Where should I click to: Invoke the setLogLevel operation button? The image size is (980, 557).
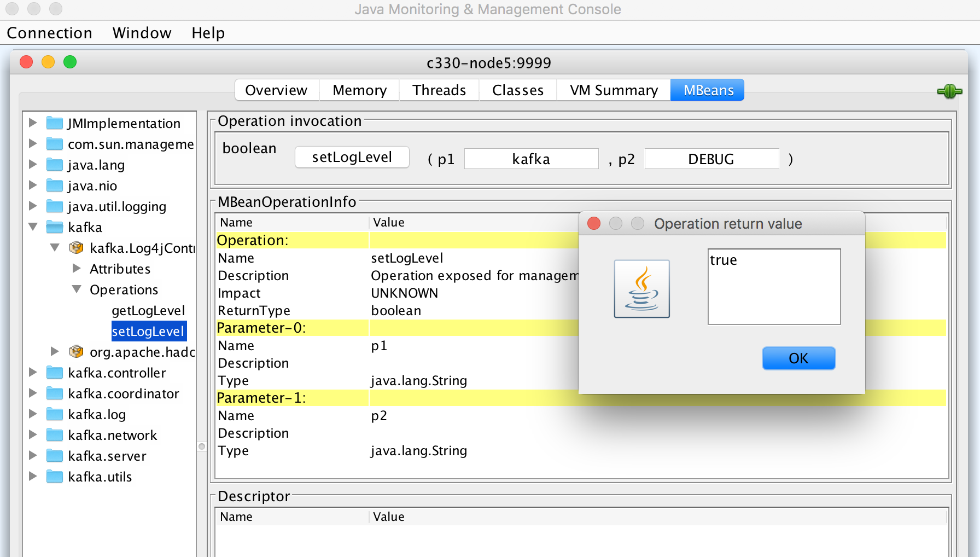352,157
